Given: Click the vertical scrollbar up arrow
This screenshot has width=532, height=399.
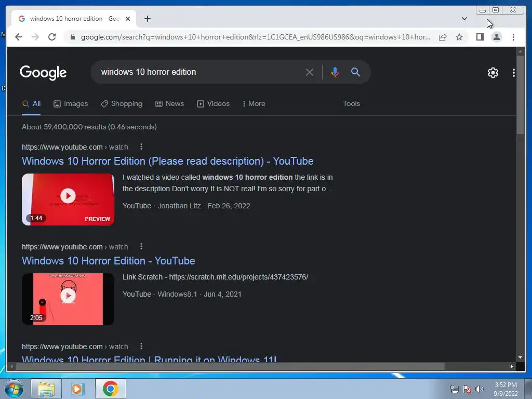Looking at the screenshot, I should (x=520, y=51).
